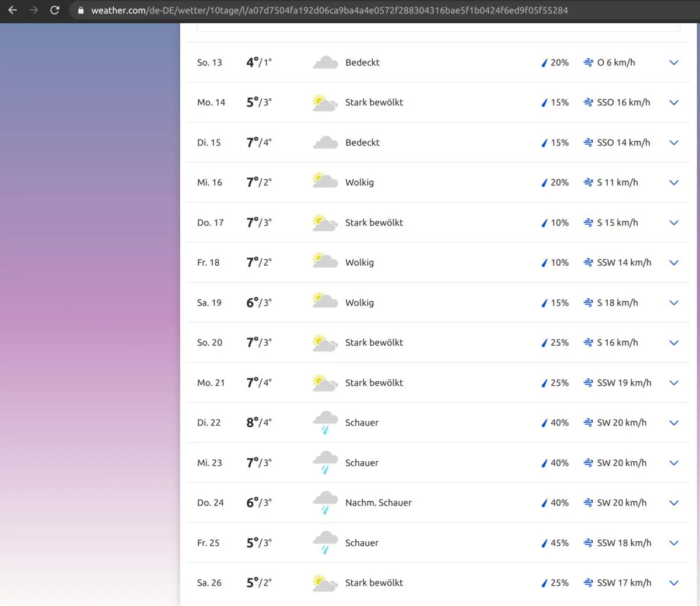This screenshot has height=606, width=700.
Task: Click the 25% rain chance for So. 20
Action: [x=559, y=343]
